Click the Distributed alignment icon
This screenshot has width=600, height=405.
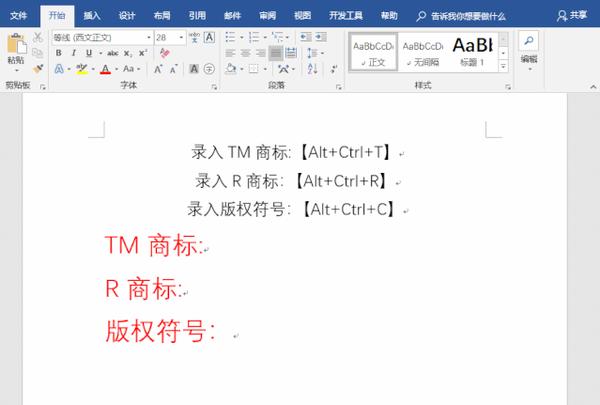tap(291, 53)
